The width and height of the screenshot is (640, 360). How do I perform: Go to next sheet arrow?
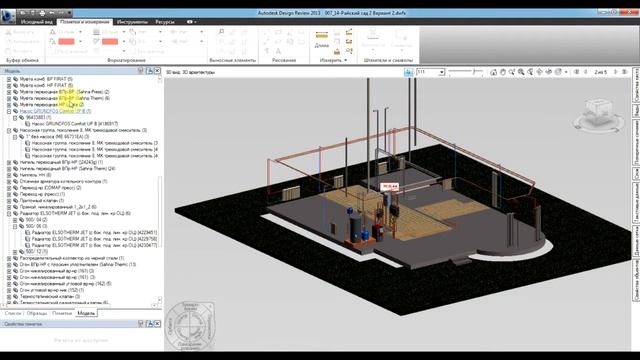coord(616,72)
